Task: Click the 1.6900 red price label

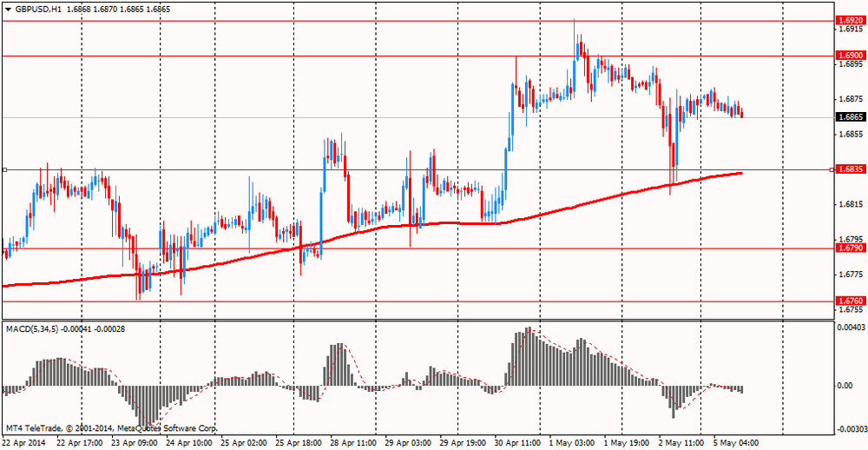Action: tap(849, 56)
